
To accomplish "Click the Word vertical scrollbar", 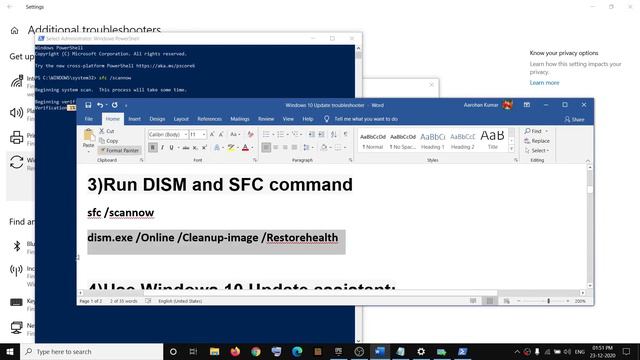I will click(590, 227).
